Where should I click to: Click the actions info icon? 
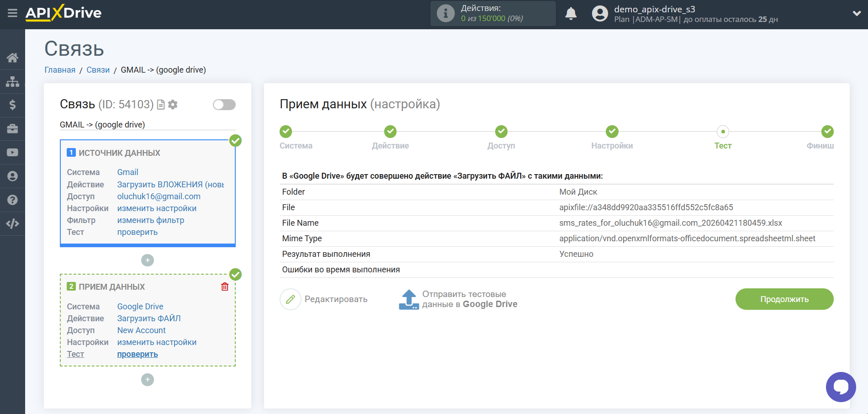click(x=445, y=13)
